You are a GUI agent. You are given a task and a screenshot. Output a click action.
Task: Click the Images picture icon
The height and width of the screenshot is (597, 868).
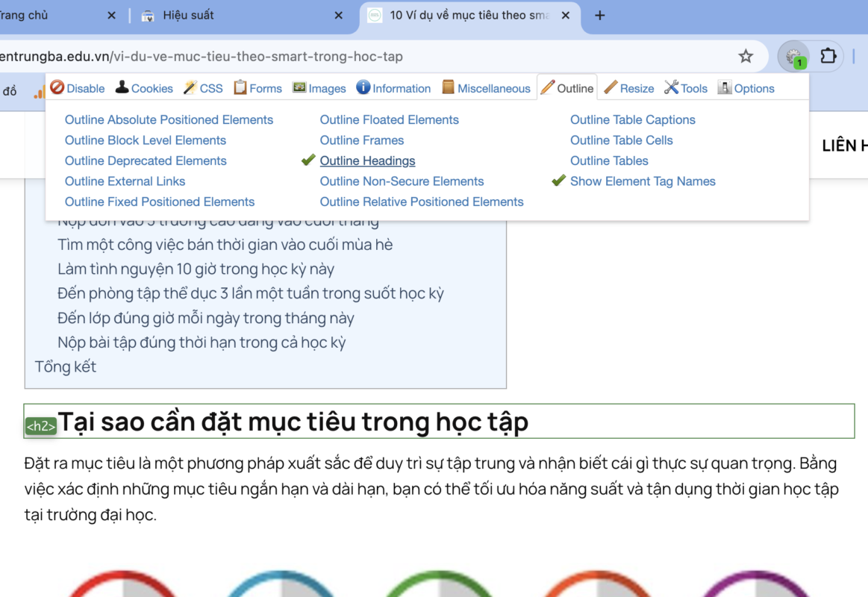pyautogui.click(x=299, y=87)
